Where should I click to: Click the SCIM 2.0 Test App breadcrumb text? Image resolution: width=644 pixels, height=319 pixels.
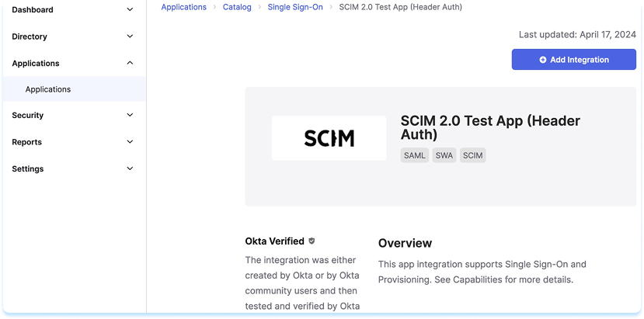400,7
